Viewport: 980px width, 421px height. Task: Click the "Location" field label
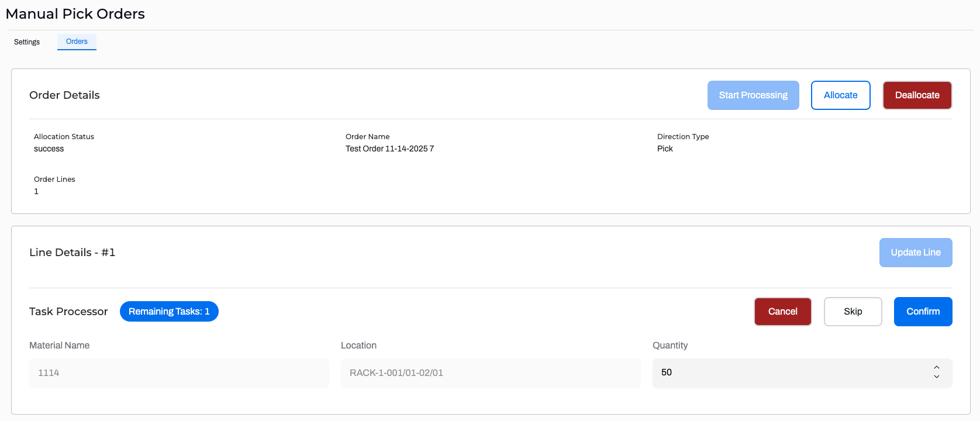[358, 346]
